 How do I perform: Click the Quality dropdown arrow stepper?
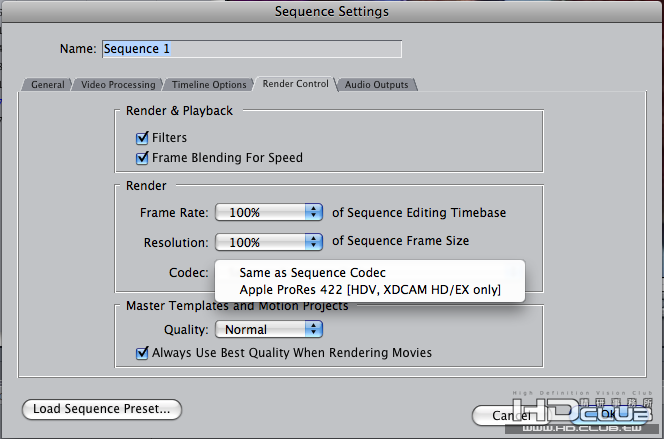(x=313, y=329)
